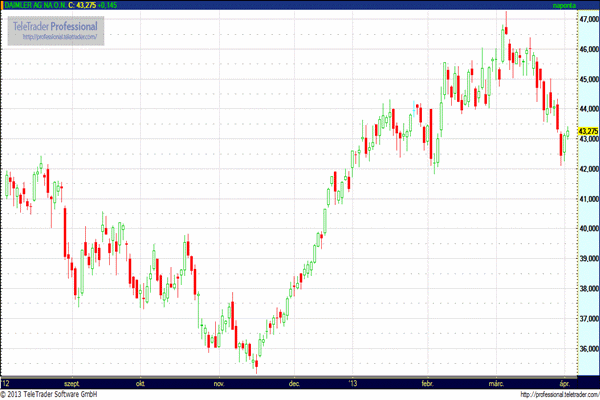
Task: Select the 'márc.' marker on time axis
Action: point(496,382)
